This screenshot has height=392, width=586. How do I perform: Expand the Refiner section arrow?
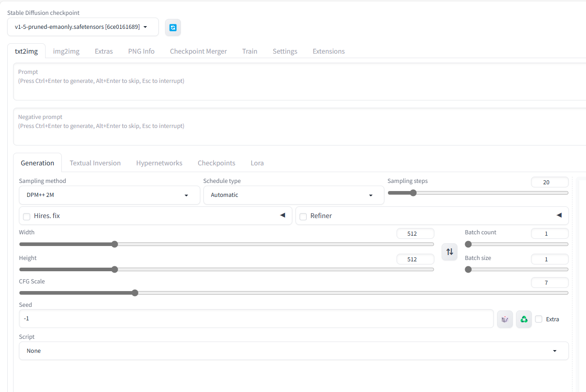click(559, 215)
